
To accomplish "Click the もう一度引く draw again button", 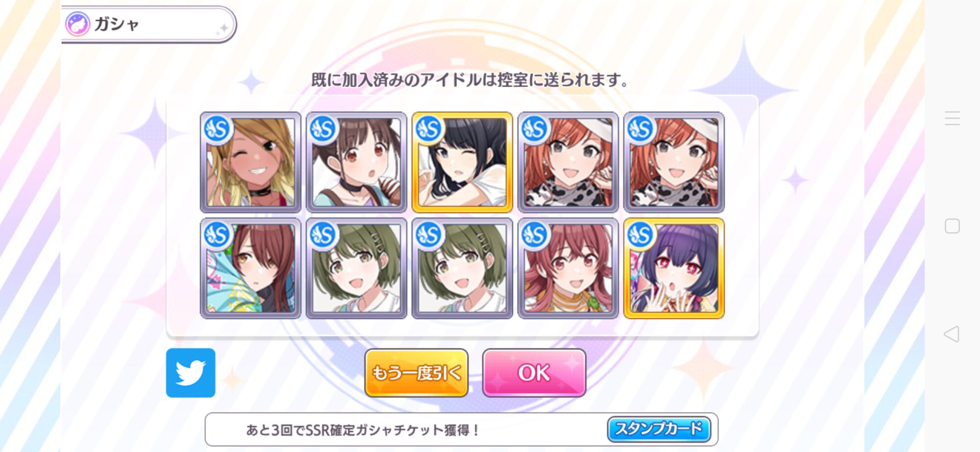I will tap(416, 373).
